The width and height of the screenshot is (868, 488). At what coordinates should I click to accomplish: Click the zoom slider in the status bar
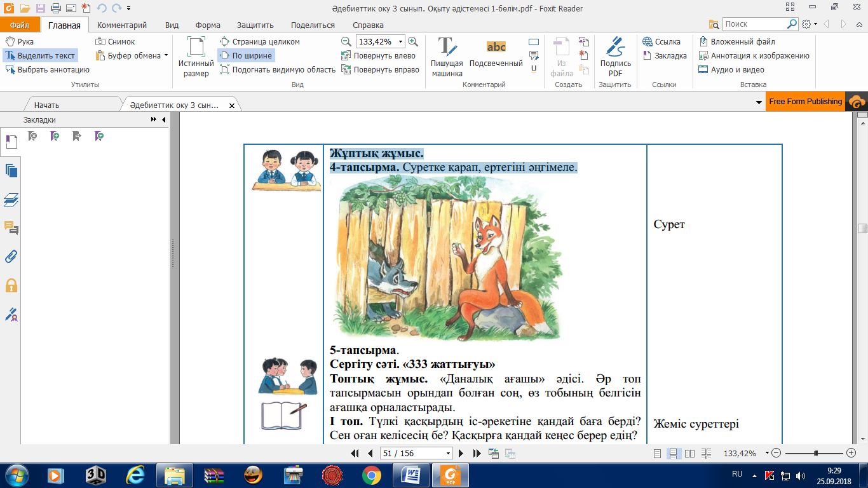tap(815, 454)
